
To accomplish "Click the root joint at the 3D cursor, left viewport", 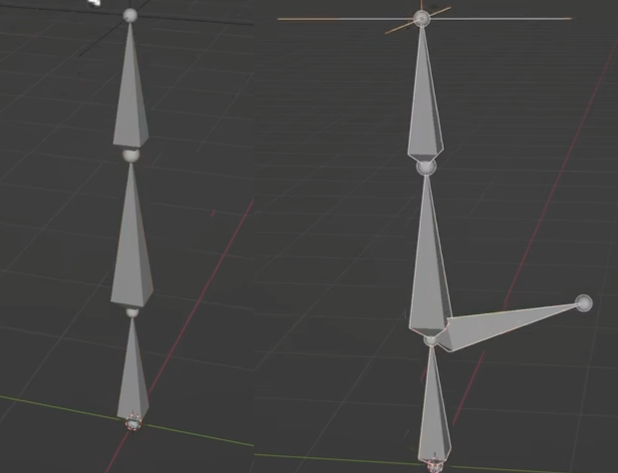I will coord(133,423).
